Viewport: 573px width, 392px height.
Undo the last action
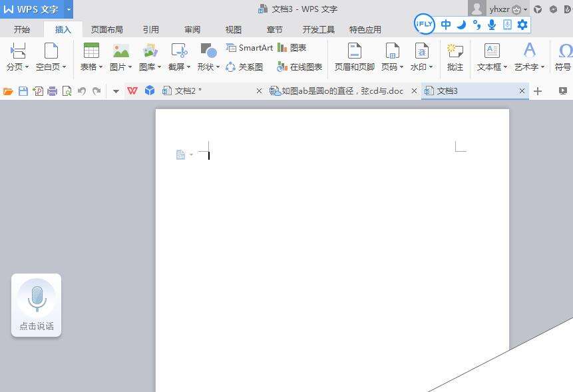pos(81,91)
